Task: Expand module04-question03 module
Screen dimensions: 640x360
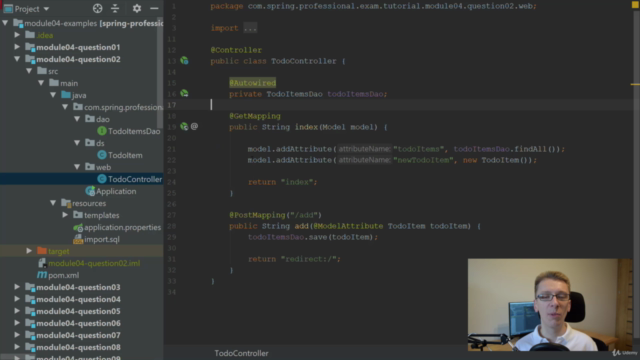Action: (17, 287)
